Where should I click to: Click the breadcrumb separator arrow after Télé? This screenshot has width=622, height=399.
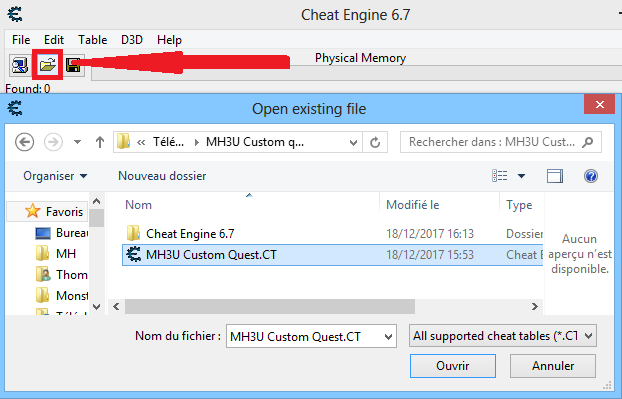[196, 142]
